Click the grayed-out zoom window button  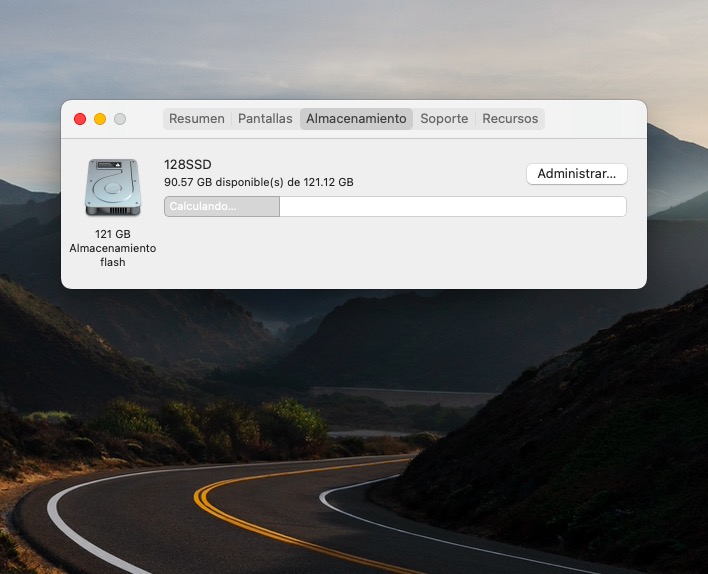120,119
